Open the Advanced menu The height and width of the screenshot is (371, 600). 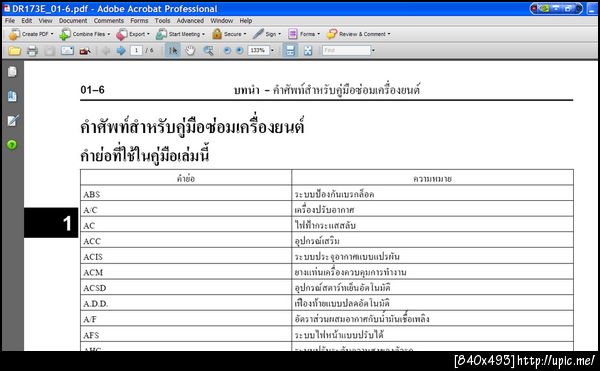point(190,21)
